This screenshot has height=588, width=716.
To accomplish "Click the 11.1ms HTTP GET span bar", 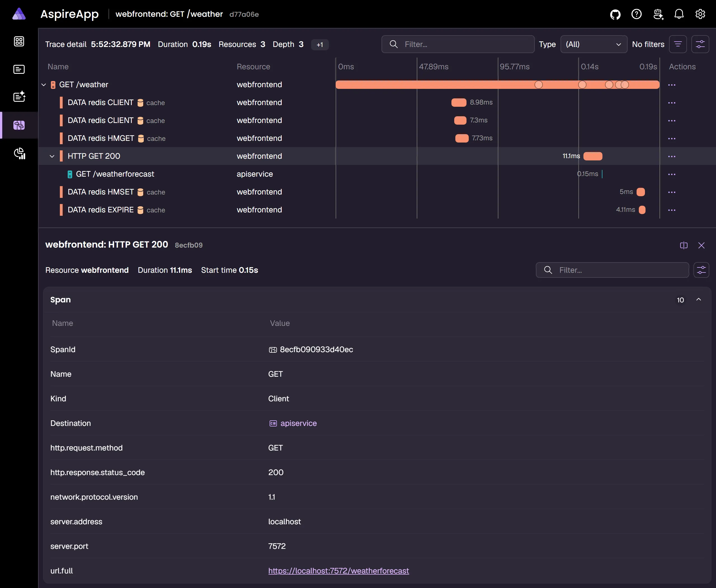I will click(x=593, y=156).
